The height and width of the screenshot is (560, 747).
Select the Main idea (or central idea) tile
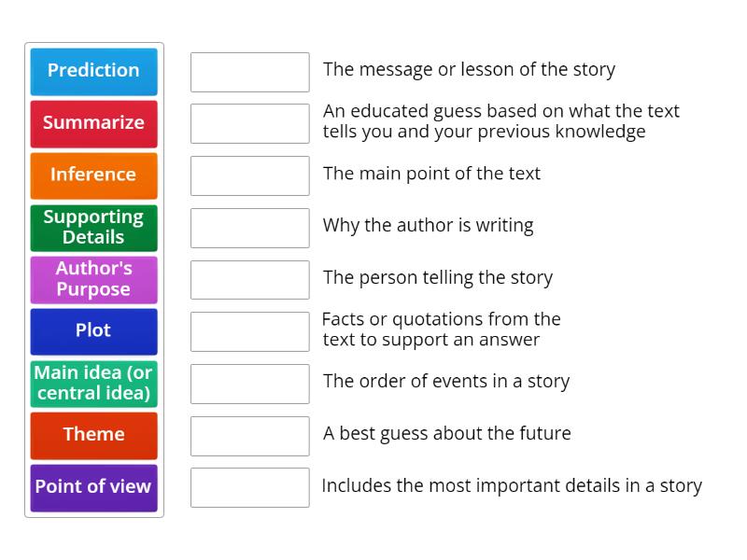[93, 384]
